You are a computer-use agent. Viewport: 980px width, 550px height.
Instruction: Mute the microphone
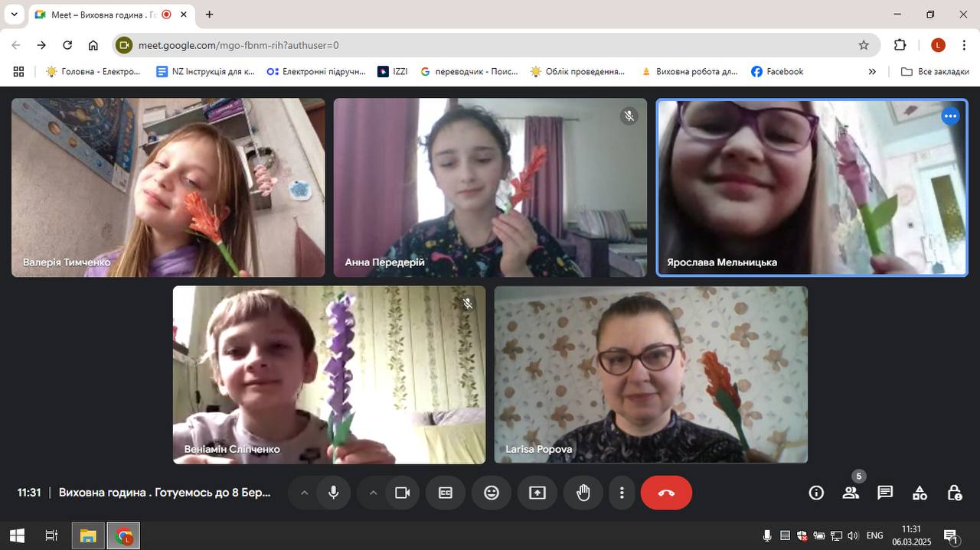(x=333, y=493)
